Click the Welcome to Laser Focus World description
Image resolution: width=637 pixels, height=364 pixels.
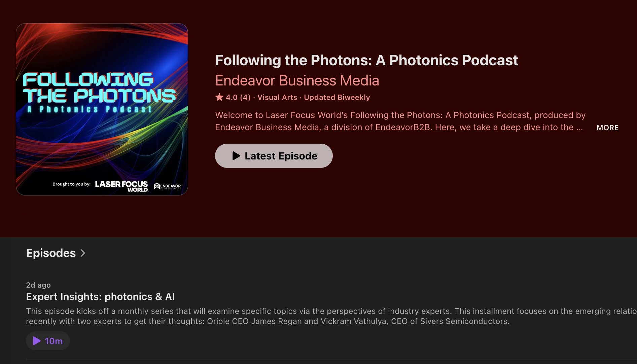click(400, 121)
